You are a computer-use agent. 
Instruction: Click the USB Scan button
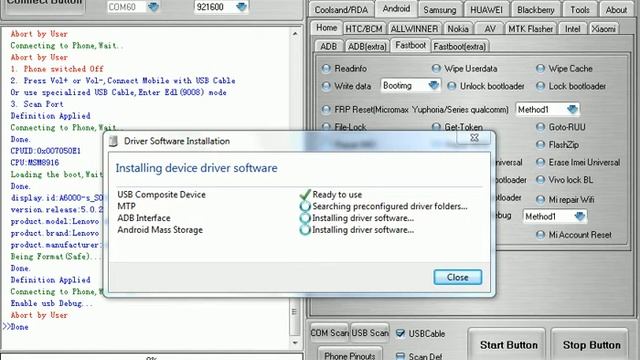pos(370,333)
